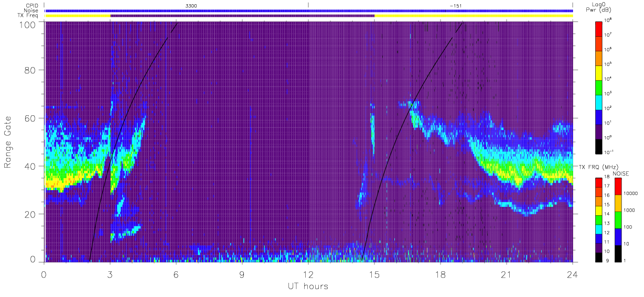Pick the orange swatch in the NOISE colorbar

pos(618,203)
